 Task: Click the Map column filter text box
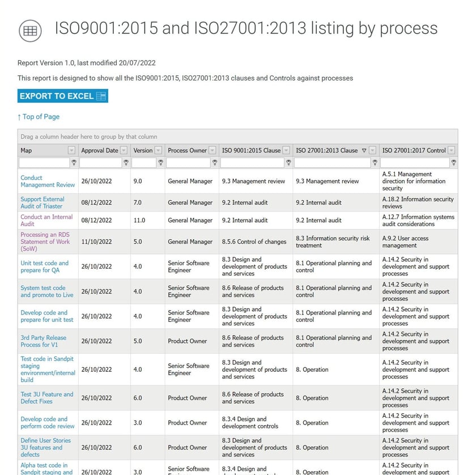pyautogui.click(x=44, y=163)
